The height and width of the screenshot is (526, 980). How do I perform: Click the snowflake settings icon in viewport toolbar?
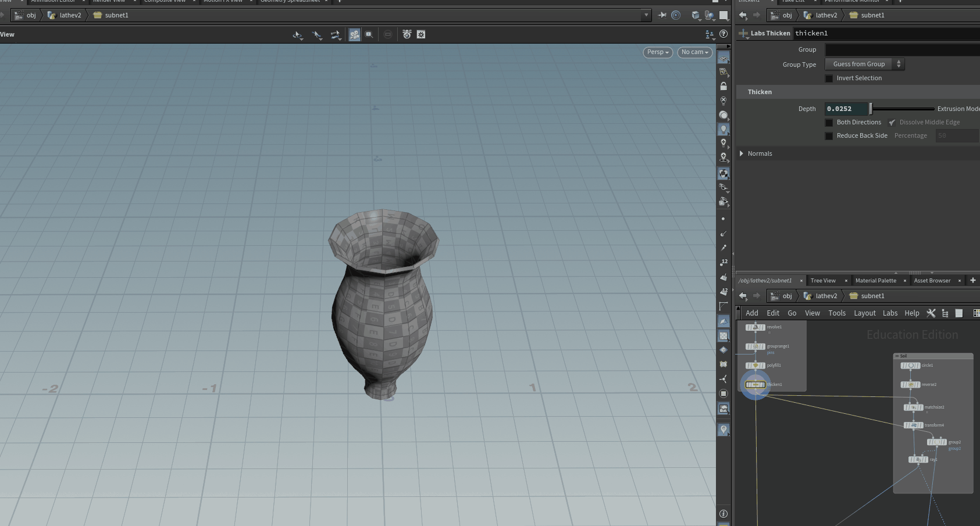421,35
